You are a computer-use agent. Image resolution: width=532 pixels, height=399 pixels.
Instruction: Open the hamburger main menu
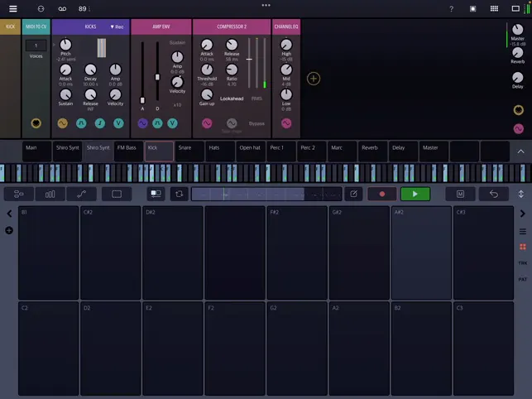(x=13, y=8)
